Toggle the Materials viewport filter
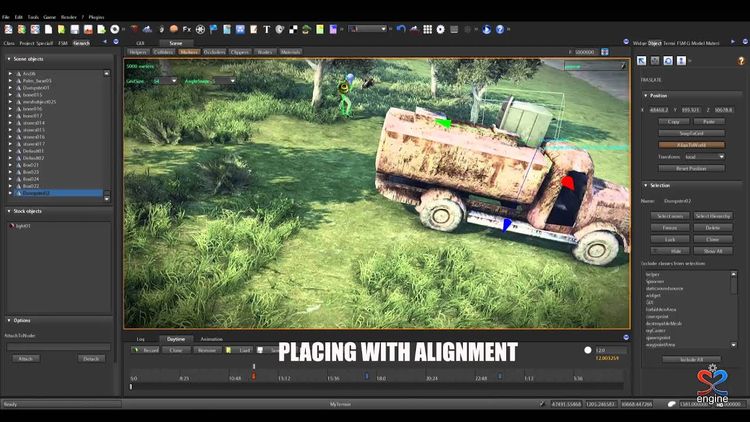The width and height of the screenshot is (750, 422). click(290, 52)
